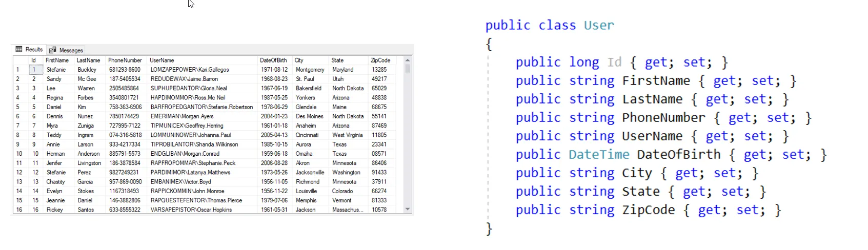
Task: Select the UserName column header in the grid
Action: pos(203,60)
